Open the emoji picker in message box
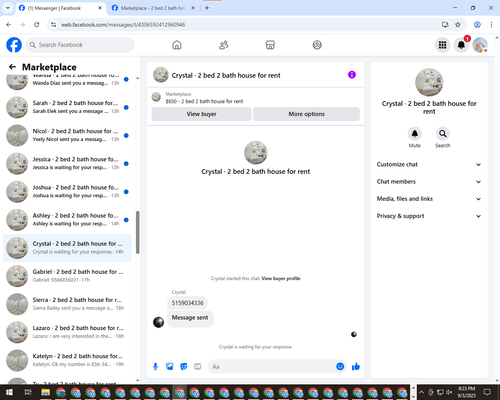 [340, 367]
